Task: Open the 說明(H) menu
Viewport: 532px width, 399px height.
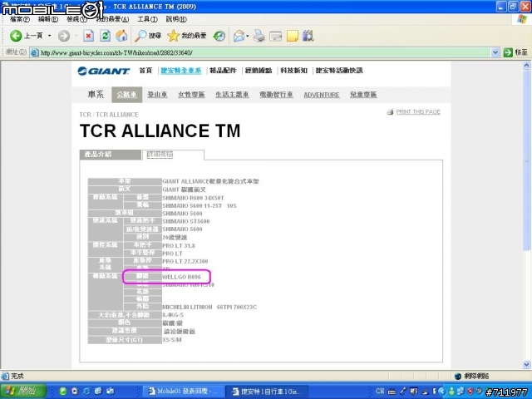Action: pos(176,19)
